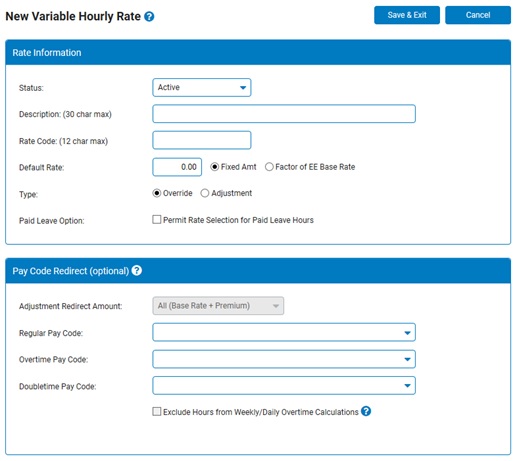The height and width of the screenshot is (461, 515).
Task: Enable Permit Rate Selection for Paid Leave Hours
Action: pos(156,219)
